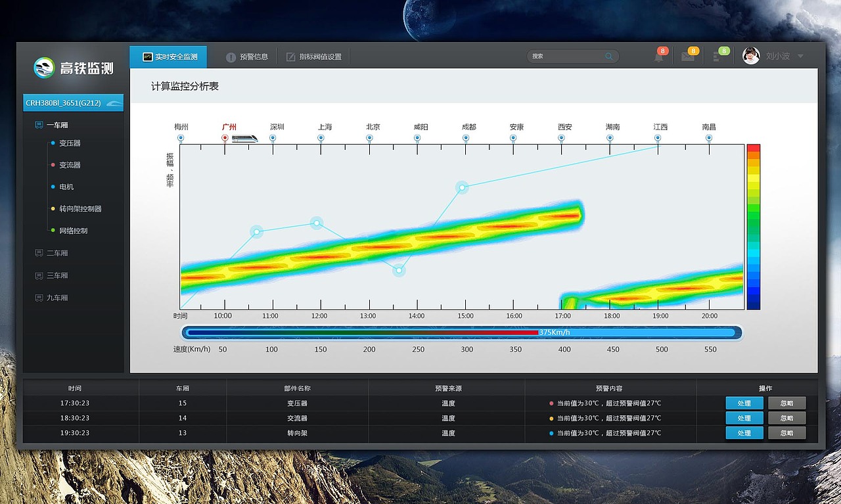
Task: Click the 18:30:23 time cell
Action: pos(74,418)
